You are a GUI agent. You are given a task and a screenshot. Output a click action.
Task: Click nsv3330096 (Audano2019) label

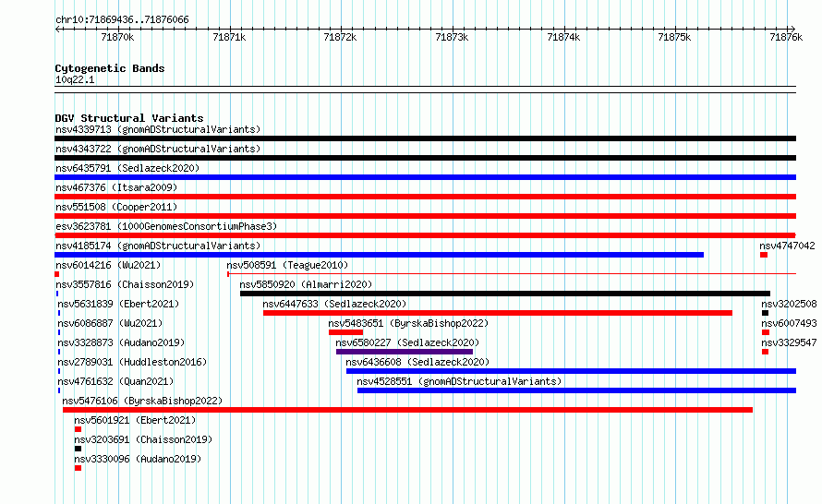coord(138,459)
